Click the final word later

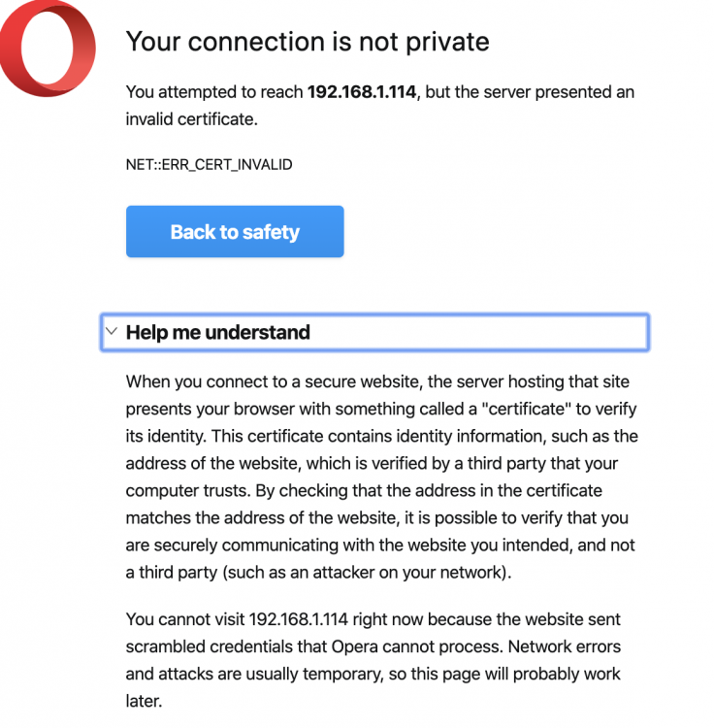tap(144, 701)
